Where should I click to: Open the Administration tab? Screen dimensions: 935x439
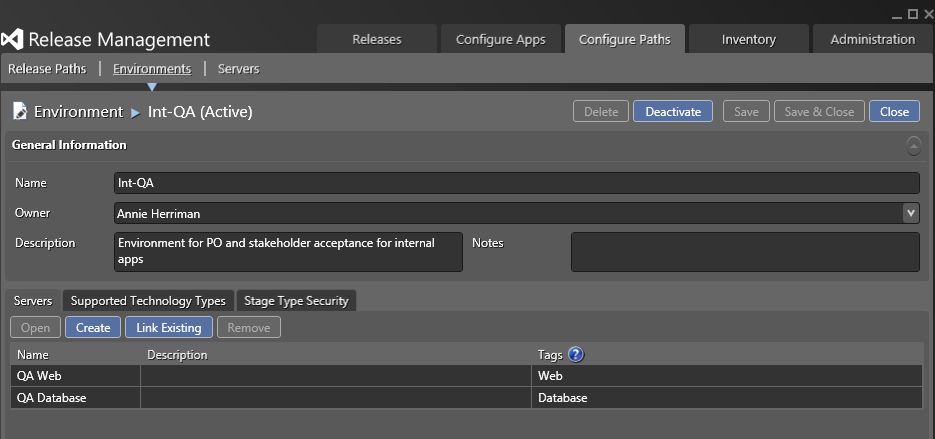[x=872, y=40]
